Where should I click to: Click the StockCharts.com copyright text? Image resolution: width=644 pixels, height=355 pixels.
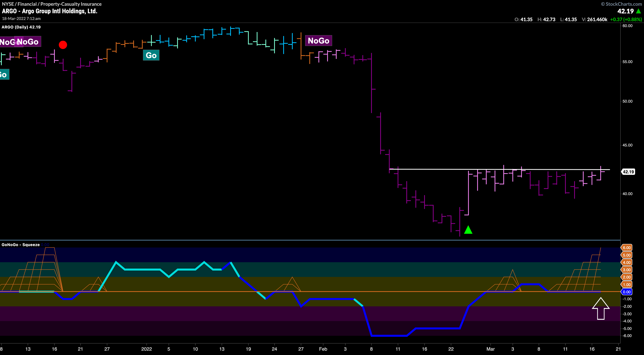pyautogui.click(x=621, y=4)
